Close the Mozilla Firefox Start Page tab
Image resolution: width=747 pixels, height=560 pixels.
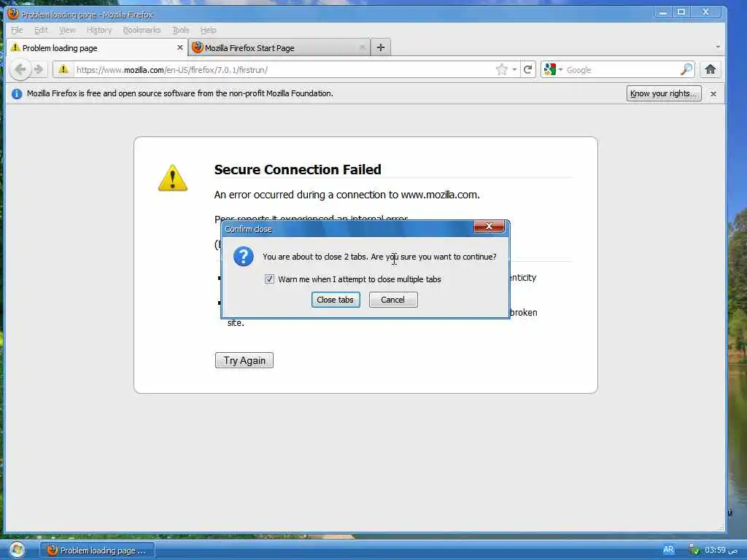tap(362, 47)
